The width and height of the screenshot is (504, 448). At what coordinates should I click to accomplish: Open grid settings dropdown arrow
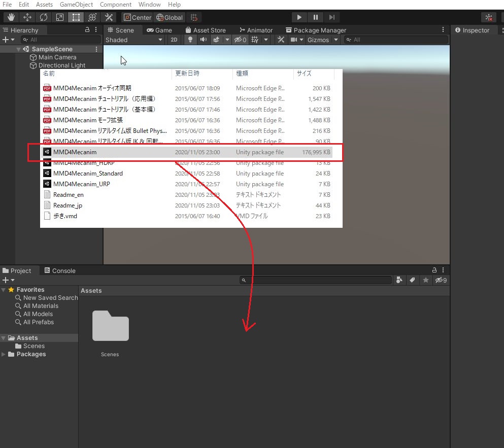[266, 40]
